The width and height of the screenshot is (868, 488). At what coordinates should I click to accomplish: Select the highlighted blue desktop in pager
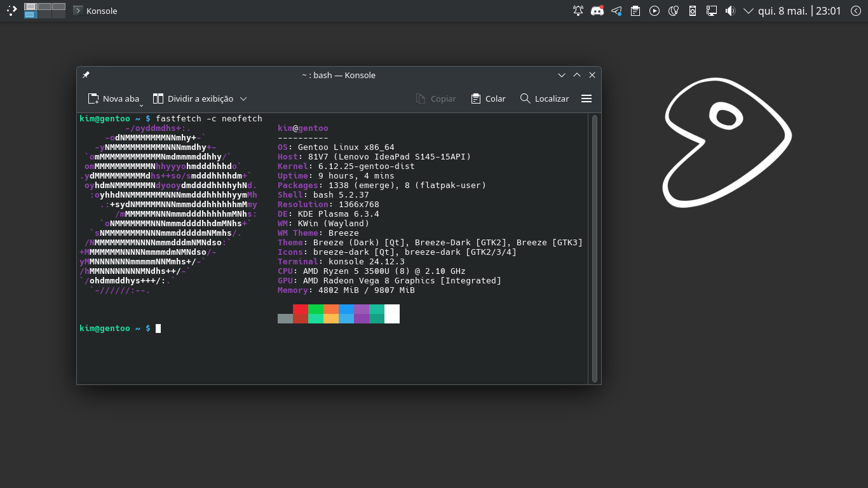coord(31,15)
